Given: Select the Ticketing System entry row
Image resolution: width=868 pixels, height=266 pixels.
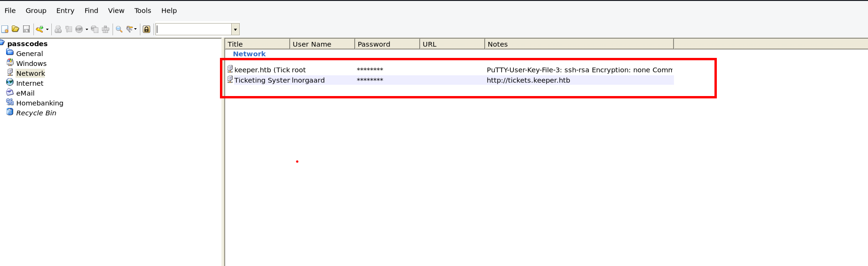Looking at the screenshot, I should [x=262, y=80].
